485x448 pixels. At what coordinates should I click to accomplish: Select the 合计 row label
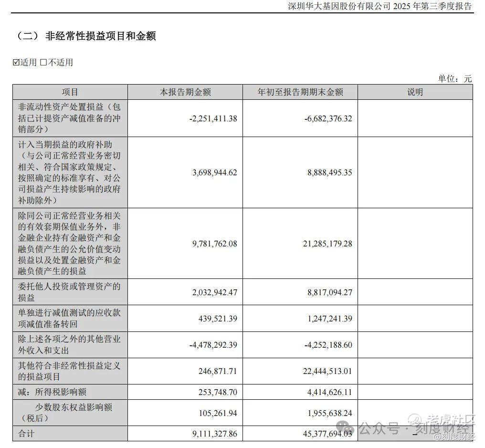(26, 434)
